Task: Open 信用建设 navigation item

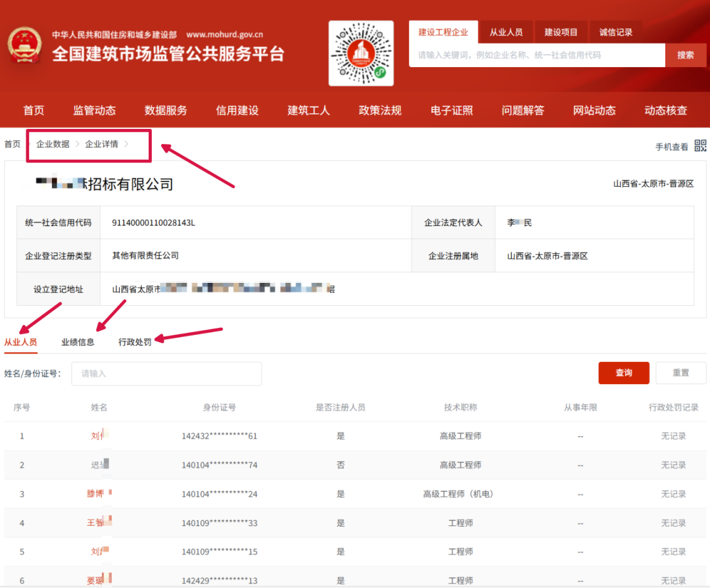Action: tap(237, 110)
